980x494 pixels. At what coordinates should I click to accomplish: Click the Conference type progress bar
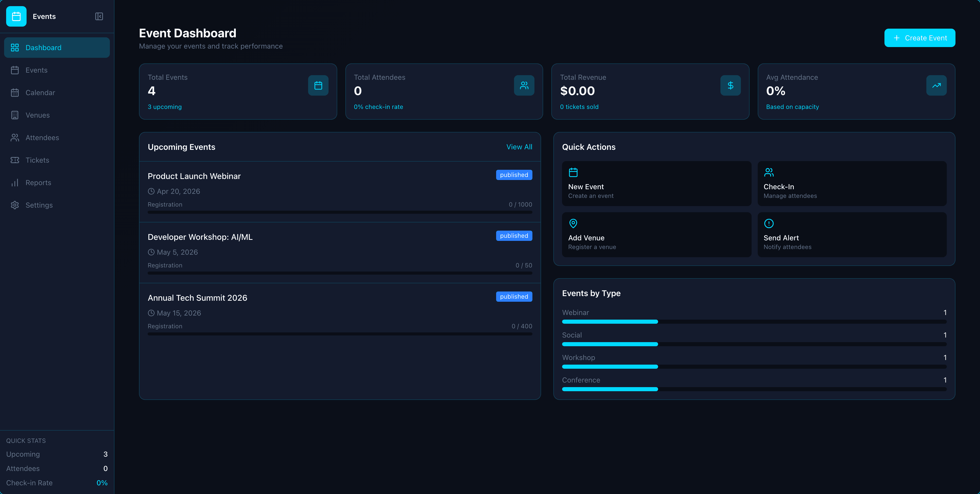coord(754,389)
